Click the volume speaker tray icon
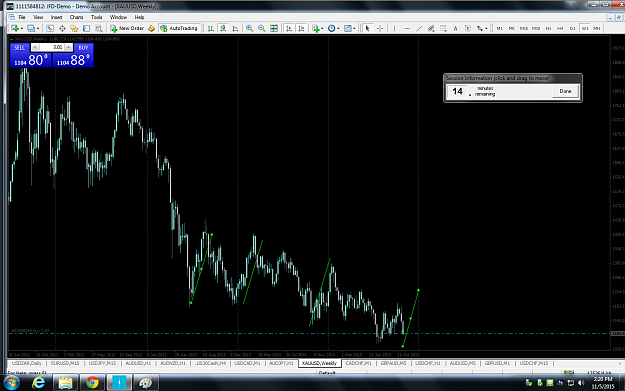625x391 pixels. coord(581,383)
